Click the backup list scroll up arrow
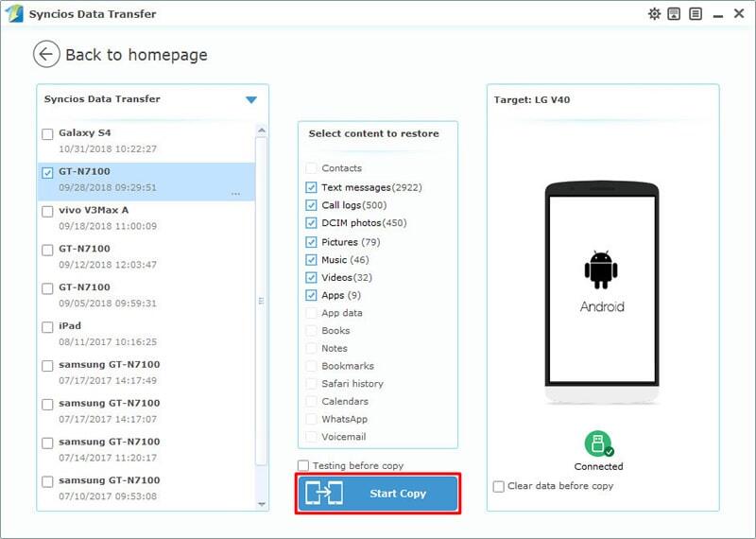 pos(262,130)
